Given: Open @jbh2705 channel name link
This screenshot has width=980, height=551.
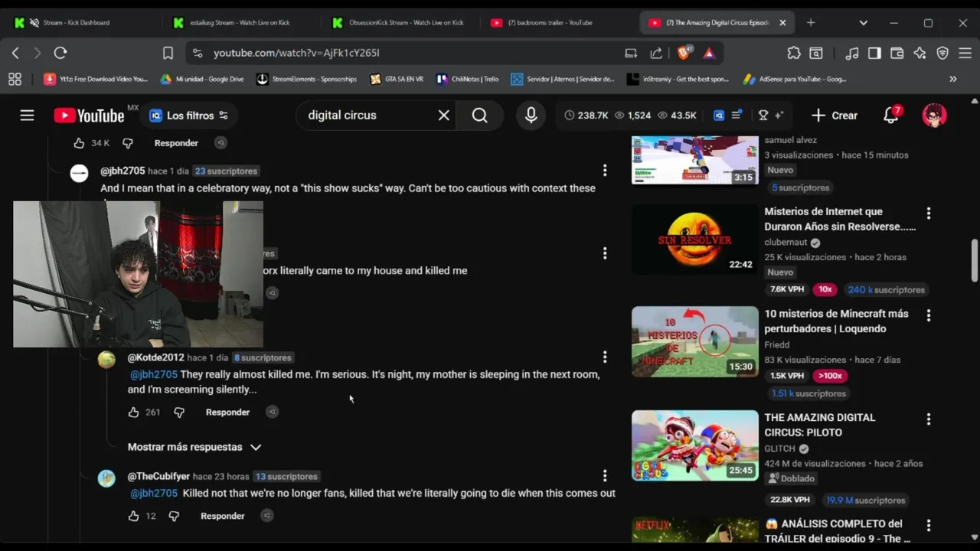Looking at the screenshot, I should 122,171.
